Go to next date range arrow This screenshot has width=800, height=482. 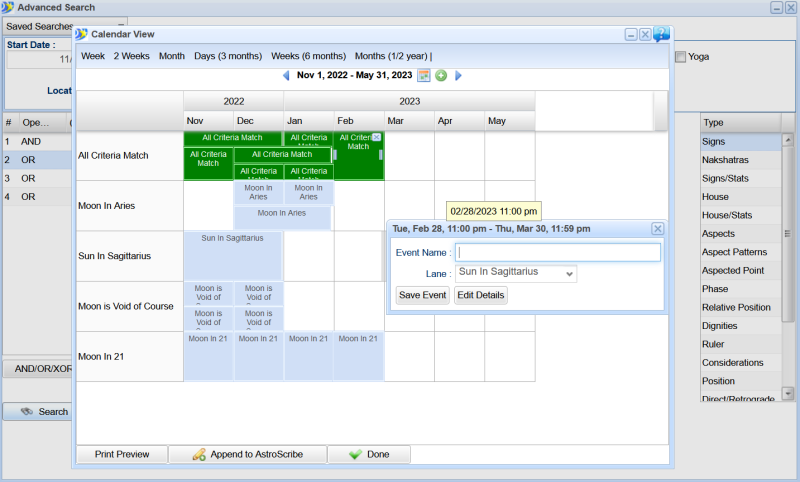point(458,76)
